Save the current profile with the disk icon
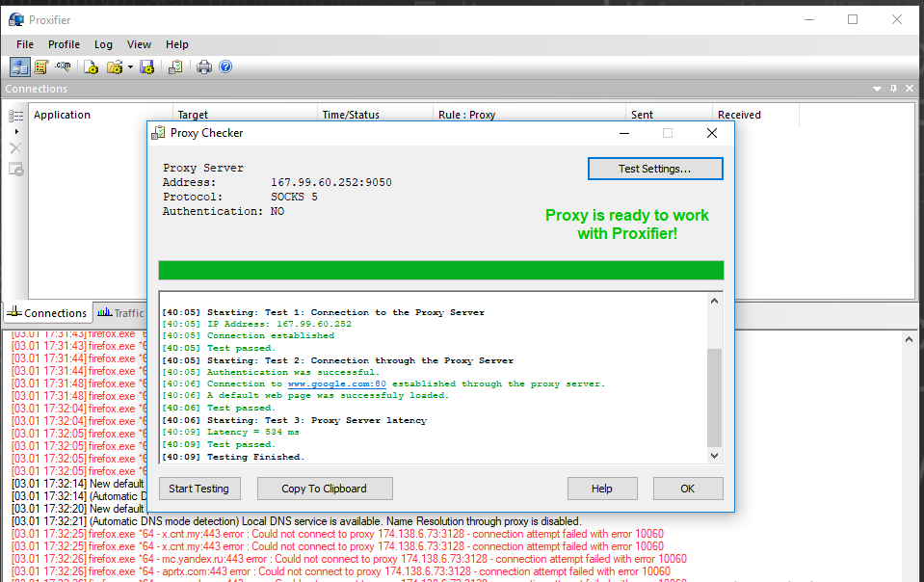The height and width of the screenshot is (582, 924). click(146, 66)
